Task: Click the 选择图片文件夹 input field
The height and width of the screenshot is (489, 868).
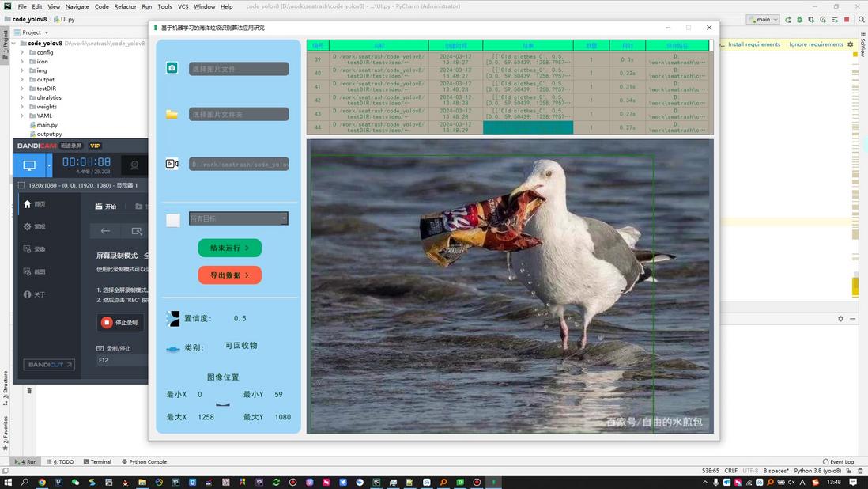Action: coord(239,114)
